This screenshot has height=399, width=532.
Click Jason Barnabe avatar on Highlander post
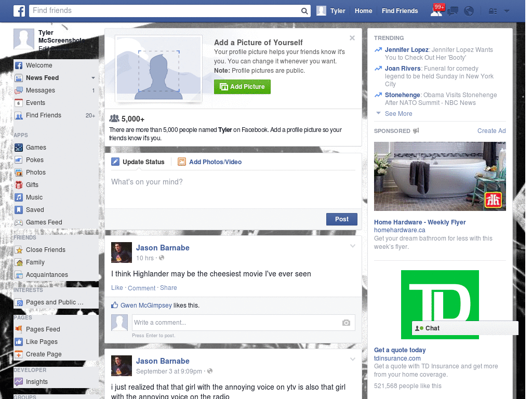(122, 252)
